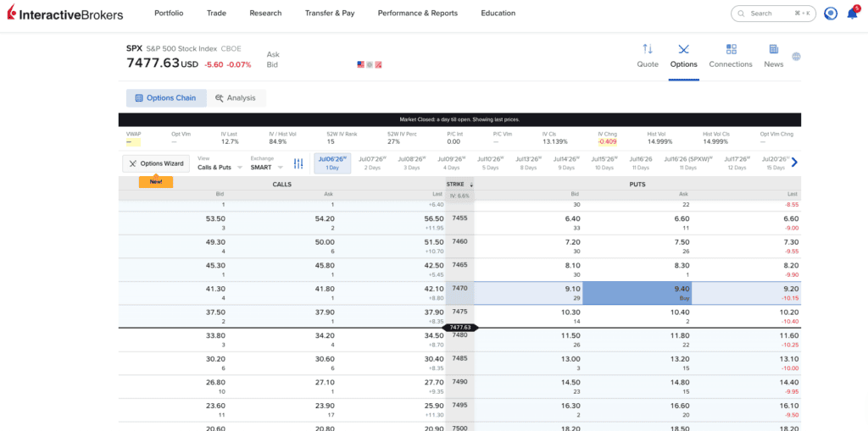Select the Jul09'26 expiration
This screenshot has height=431, width=868.
[451, 163]
